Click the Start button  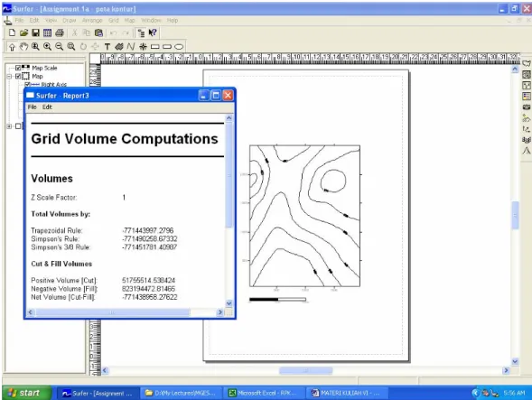click(x=27, y=393)
